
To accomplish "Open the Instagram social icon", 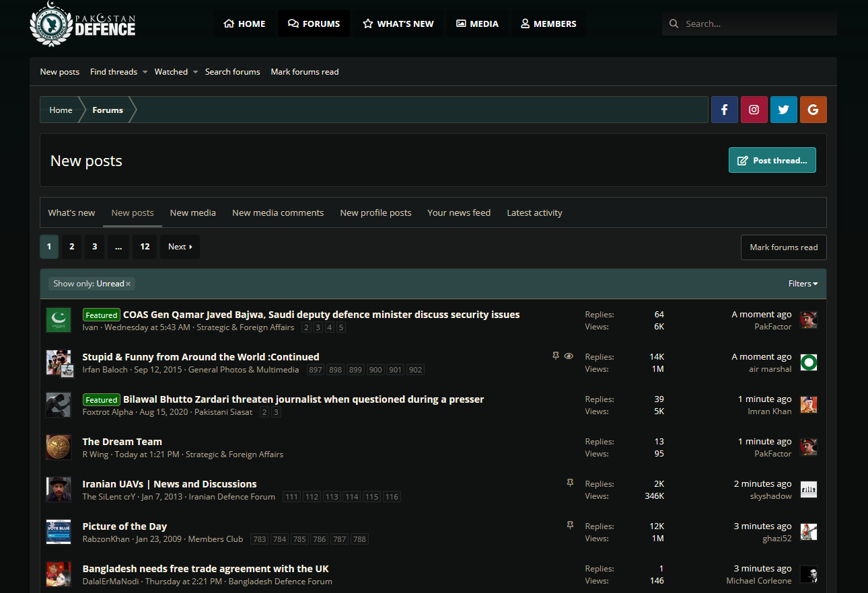I will 754,110.
